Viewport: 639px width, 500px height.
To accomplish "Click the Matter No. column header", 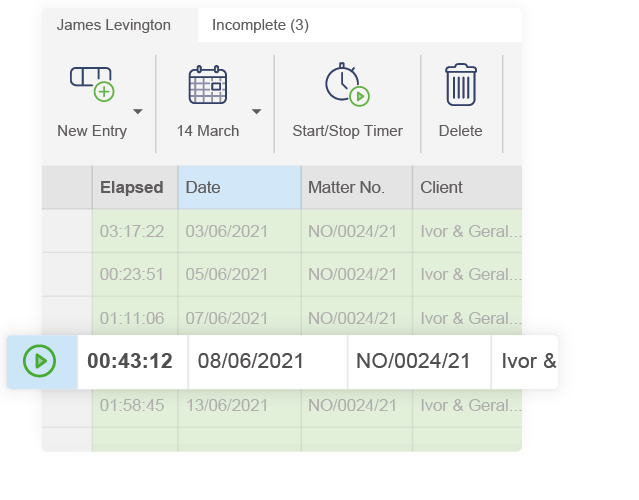I will pyautogui.click(x=357, y=187).
